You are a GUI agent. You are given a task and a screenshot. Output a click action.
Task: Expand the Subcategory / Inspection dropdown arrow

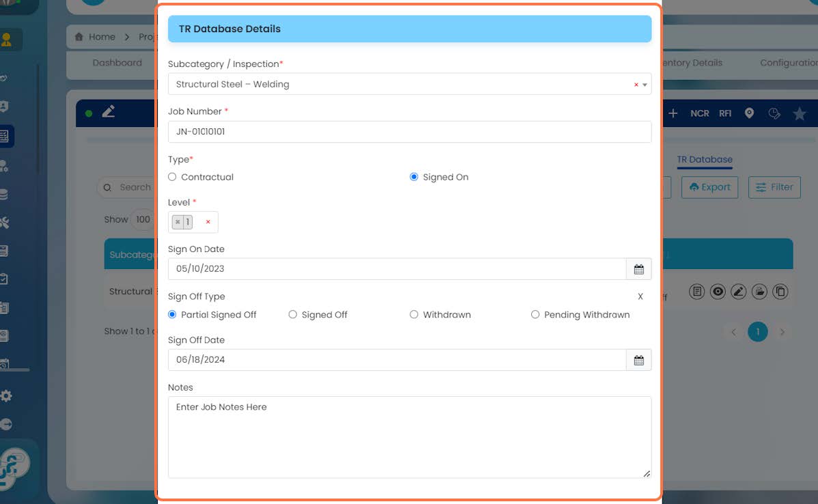[645, 85]
